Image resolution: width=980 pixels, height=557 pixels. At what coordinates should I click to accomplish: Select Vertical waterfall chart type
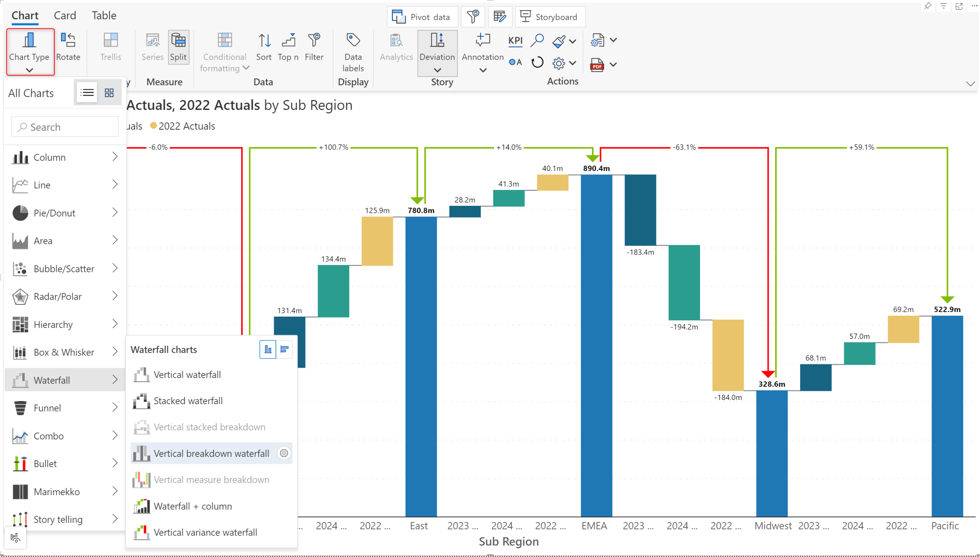click(187, 374)
